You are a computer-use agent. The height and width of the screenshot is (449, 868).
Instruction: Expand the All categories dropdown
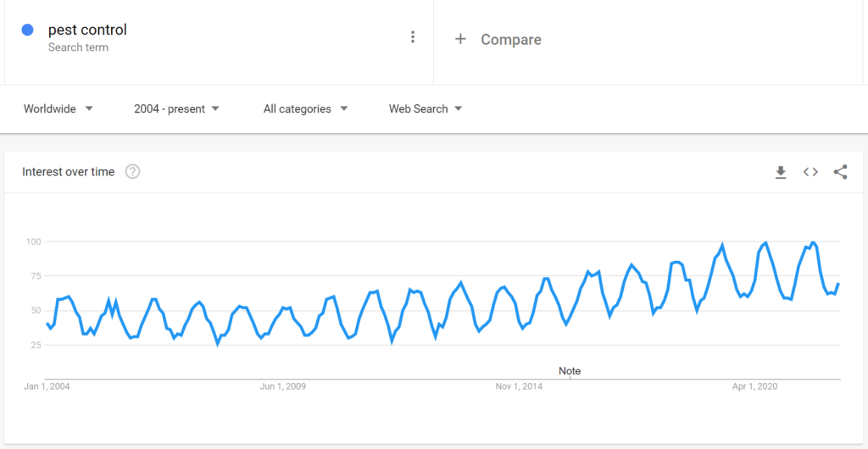tap(305, 109)
